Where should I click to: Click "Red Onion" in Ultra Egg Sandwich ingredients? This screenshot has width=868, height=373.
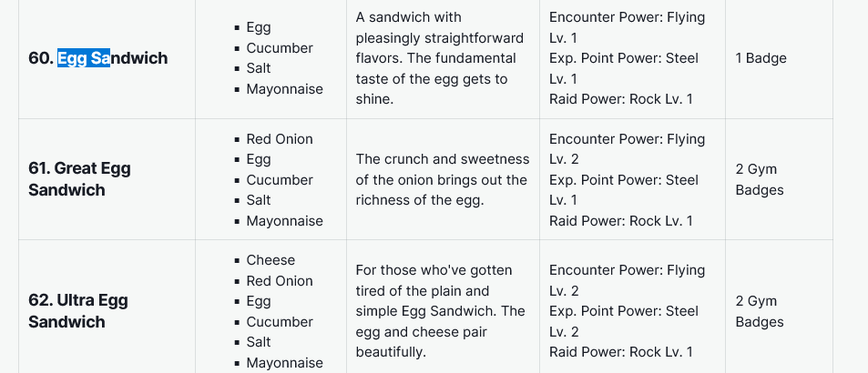pos(279,281)
